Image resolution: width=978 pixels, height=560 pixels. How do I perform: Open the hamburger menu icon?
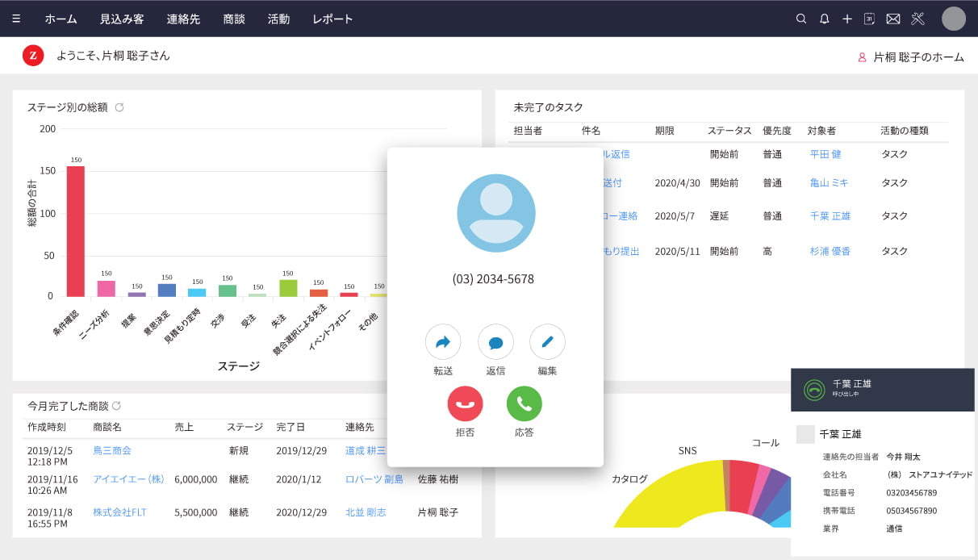(x=16, y=19)
